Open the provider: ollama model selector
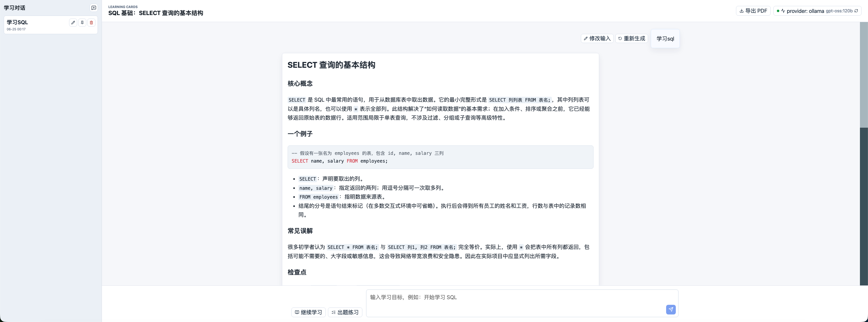Viewport: 868px width, 322px height. click(817, 11)
